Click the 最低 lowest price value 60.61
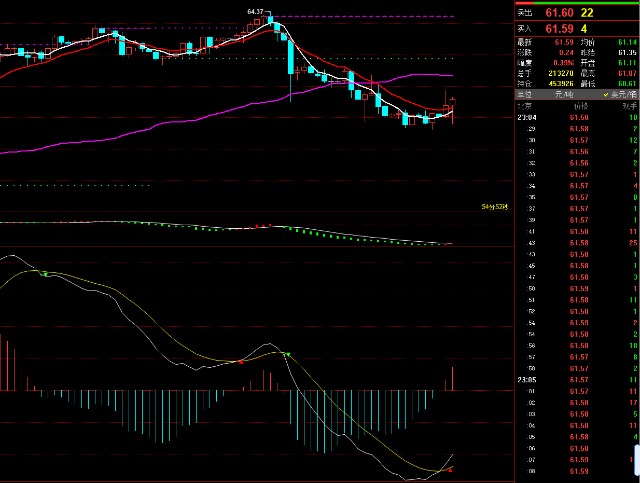 tap(628, 81)
